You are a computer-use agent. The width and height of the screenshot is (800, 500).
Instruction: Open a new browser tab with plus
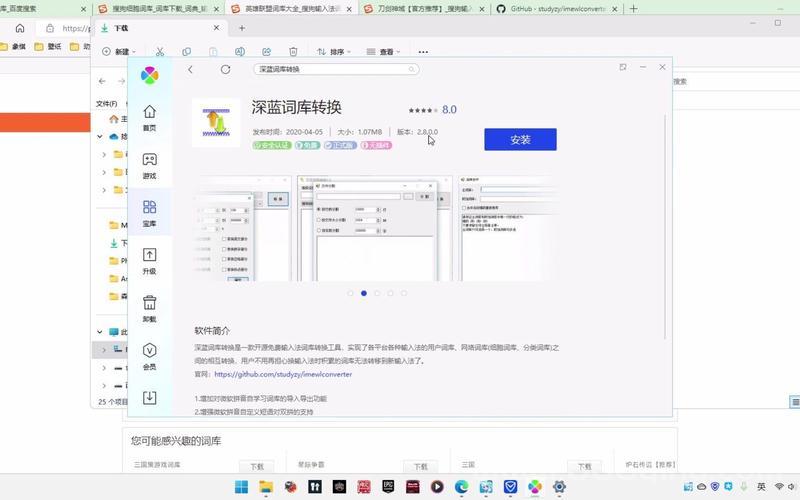634,9
